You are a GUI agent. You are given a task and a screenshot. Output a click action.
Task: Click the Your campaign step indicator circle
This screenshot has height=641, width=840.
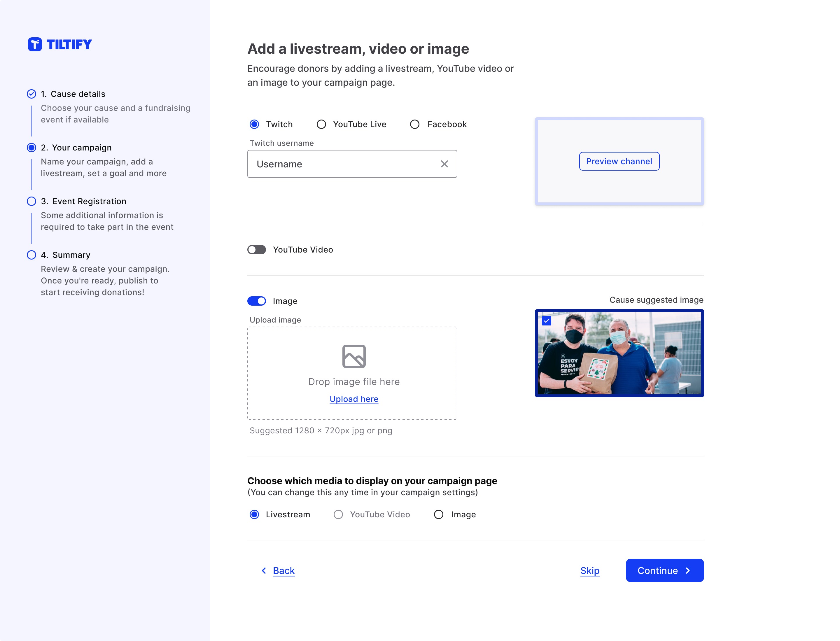click(x=32, y=148)
